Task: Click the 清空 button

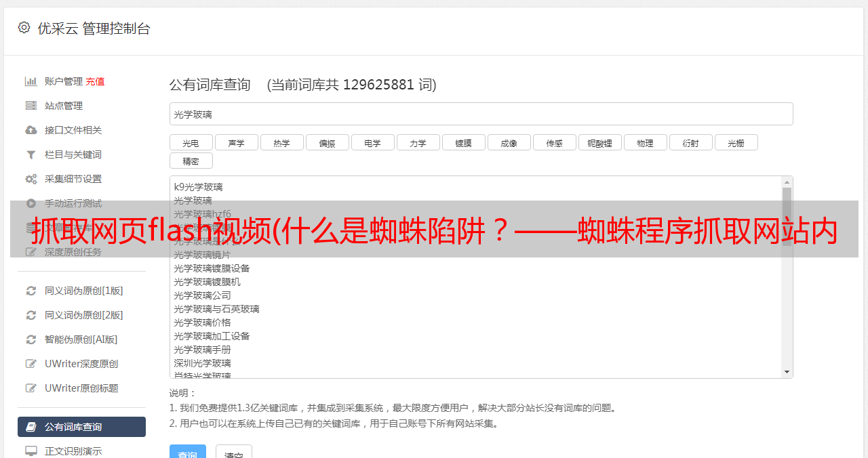Action: (x=233, y=453)
